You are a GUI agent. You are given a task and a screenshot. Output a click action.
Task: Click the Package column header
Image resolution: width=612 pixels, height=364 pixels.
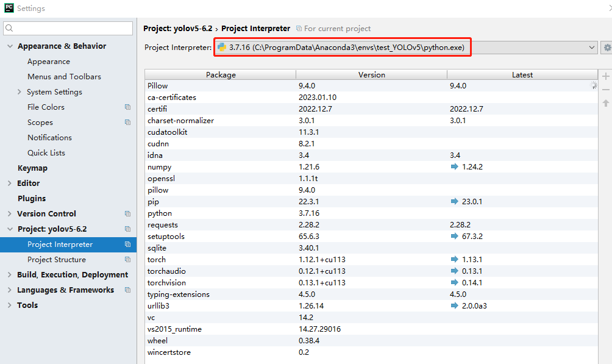221,74
